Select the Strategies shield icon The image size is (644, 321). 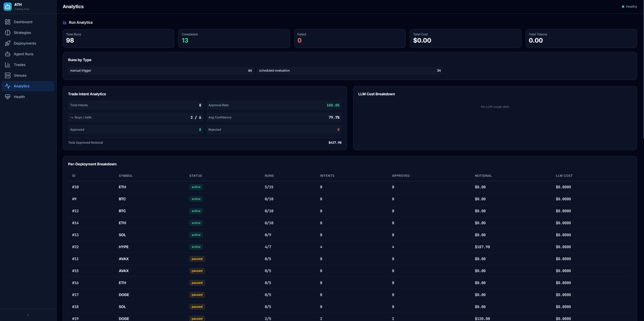(x=8, y=33)
